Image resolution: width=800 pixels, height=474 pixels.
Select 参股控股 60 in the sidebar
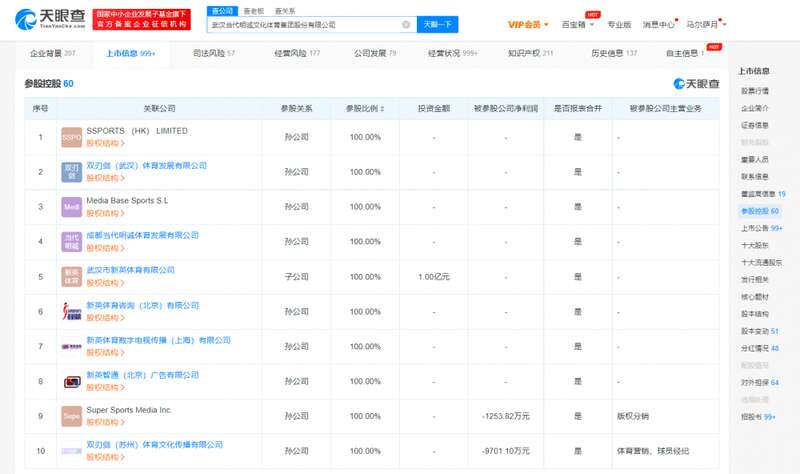point(760,211)
